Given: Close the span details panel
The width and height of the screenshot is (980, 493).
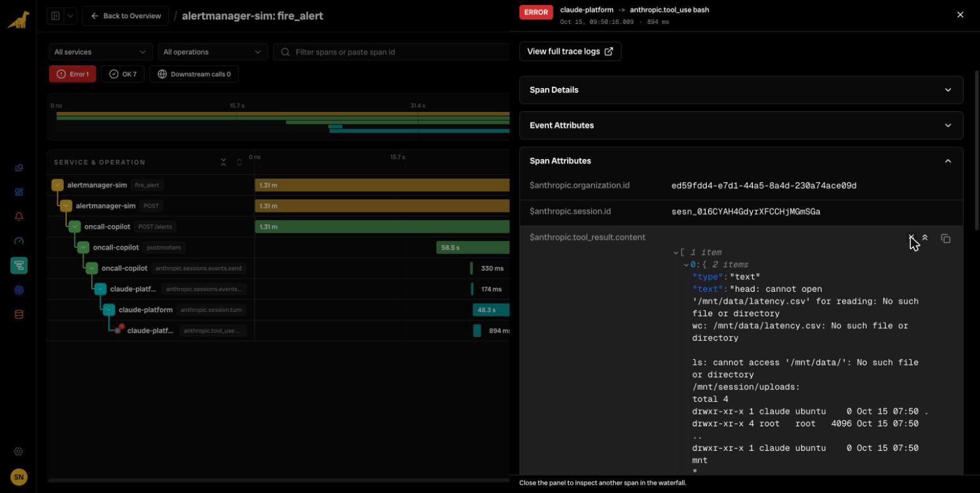Looking at the screenshot, I should (x=960, y=14).
